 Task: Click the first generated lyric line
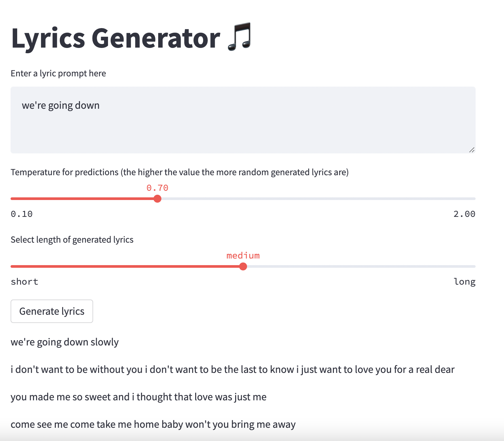point(65,342)
